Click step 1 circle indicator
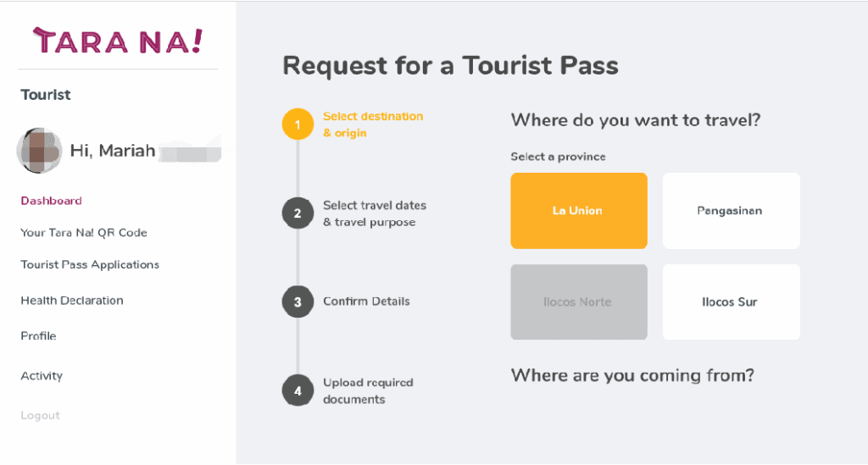Viewport: 868px width, 465px height. tap(298, 125)
